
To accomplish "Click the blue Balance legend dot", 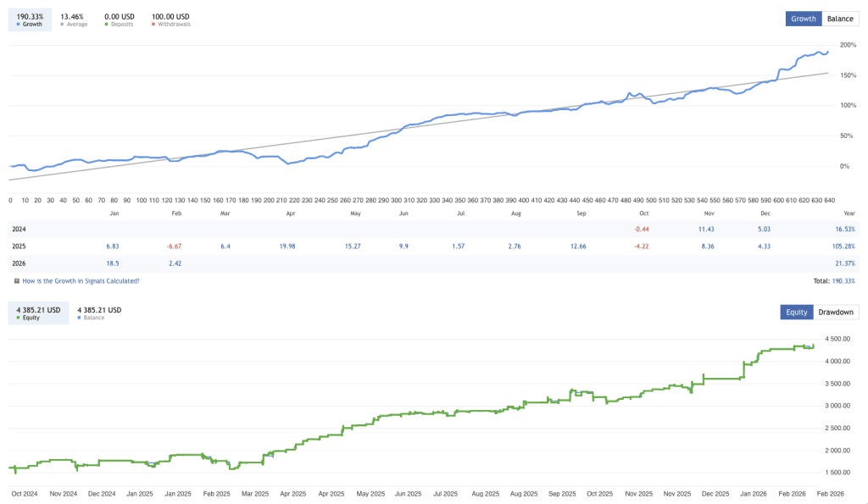I will tap(79, 317).
